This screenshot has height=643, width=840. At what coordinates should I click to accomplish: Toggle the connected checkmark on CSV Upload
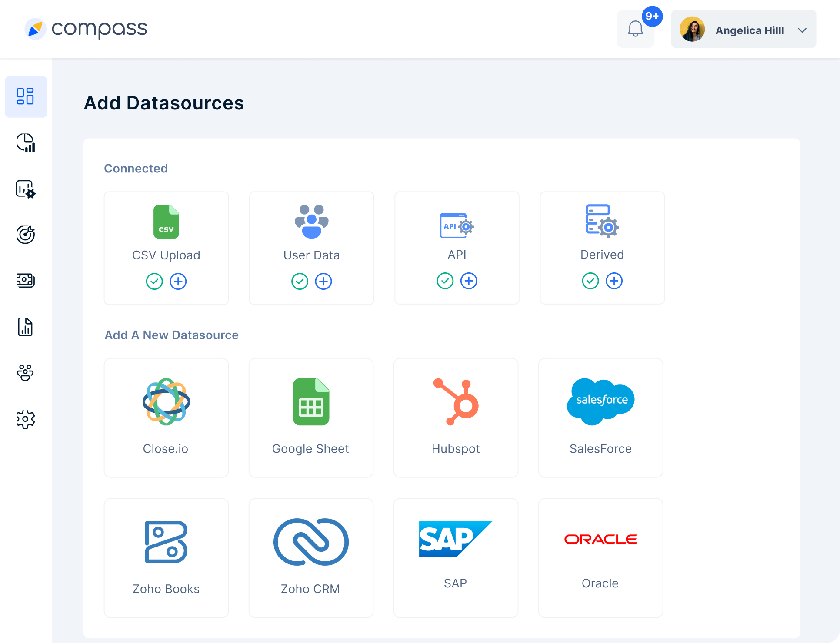(x=155, y=282)
